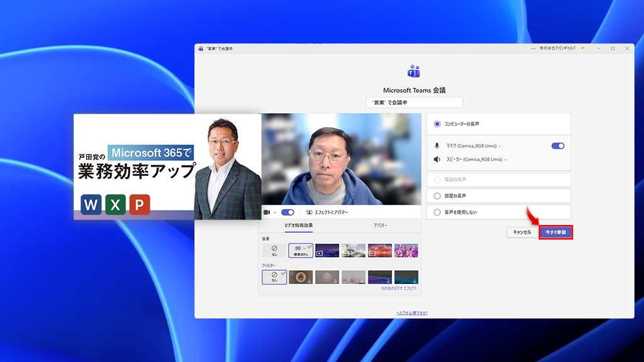Screen dimensions: 644x362
Task: Open the 標準ぼかし blur options chevron
Action: [304, 248]
